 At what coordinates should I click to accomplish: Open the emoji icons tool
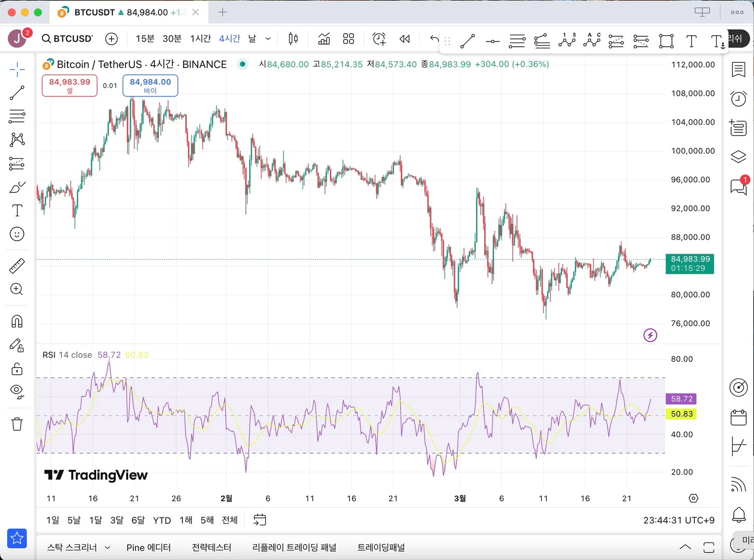[x=17, y=234]
